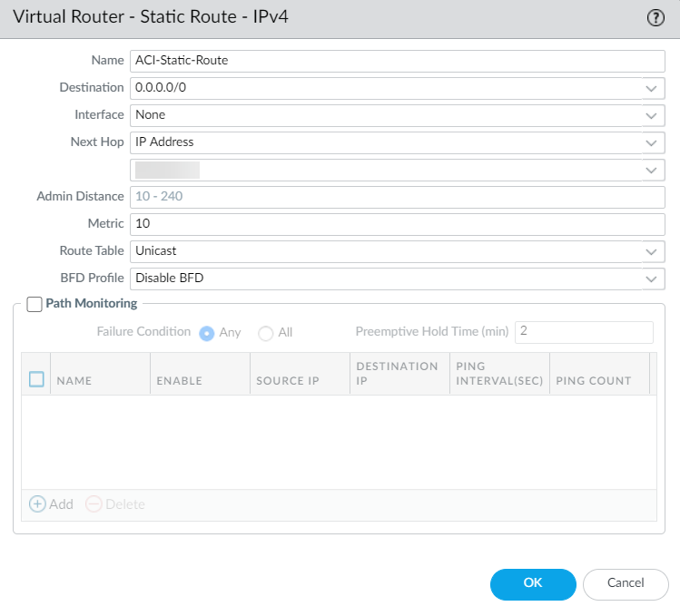Expand the Interface dropdown arrow

click(651, 116)
